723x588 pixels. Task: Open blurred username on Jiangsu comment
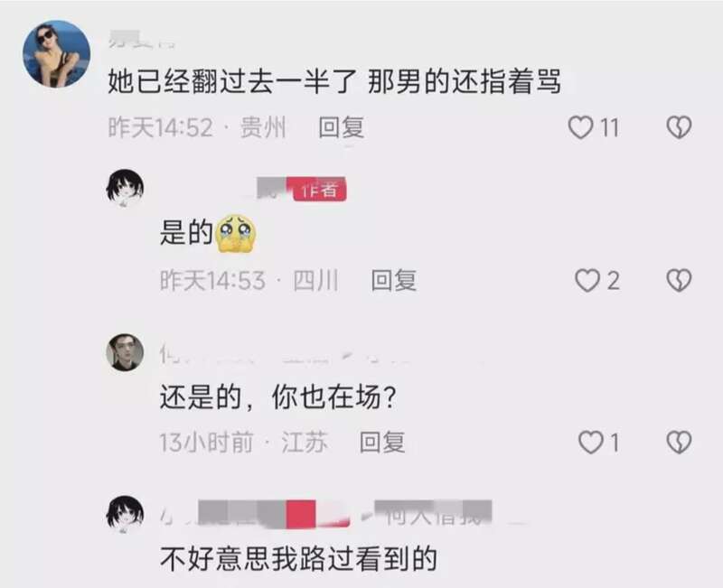click(x=281, y=357)
